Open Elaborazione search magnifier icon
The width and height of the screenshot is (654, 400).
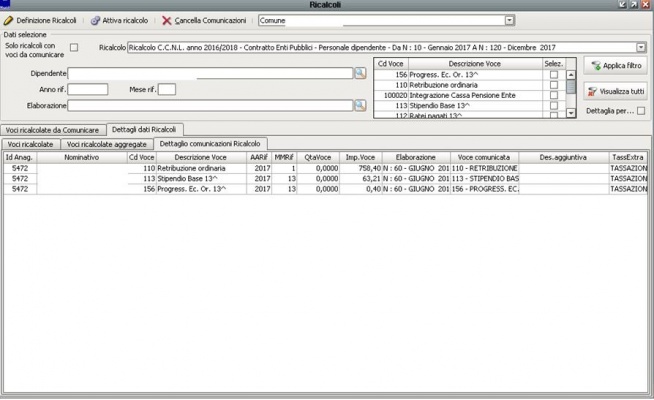[x=360, y=105]
